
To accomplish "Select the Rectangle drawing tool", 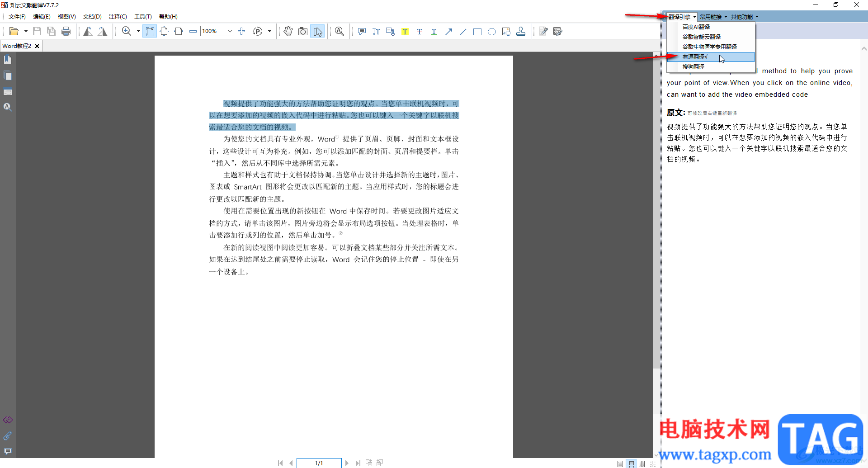I will [477, 31].
